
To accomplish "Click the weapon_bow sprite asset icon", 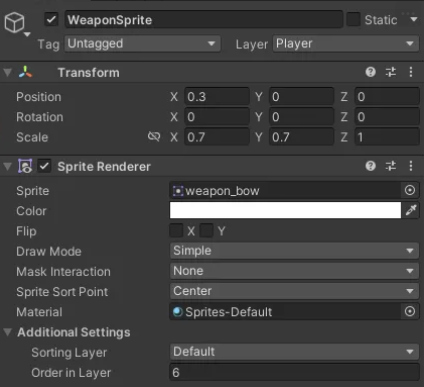I will click(x=178, y=191).
